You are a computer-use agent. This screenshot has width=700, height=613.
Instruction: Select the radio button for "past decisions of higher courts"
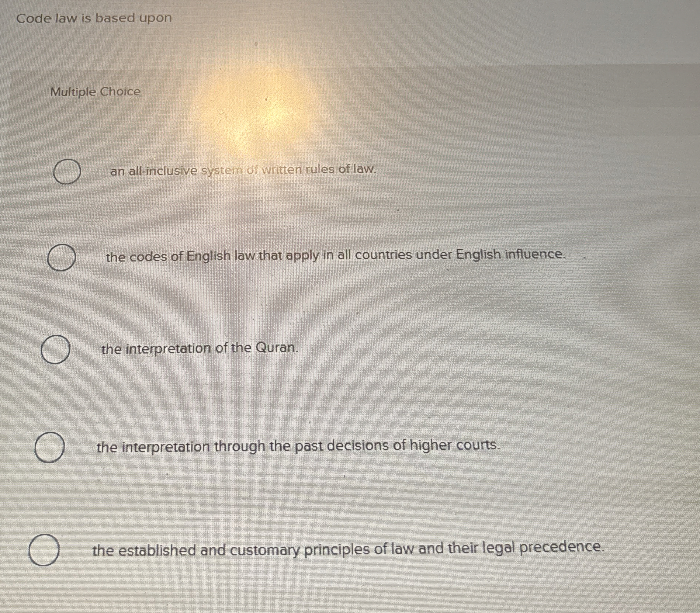click(x=50, y=446)
